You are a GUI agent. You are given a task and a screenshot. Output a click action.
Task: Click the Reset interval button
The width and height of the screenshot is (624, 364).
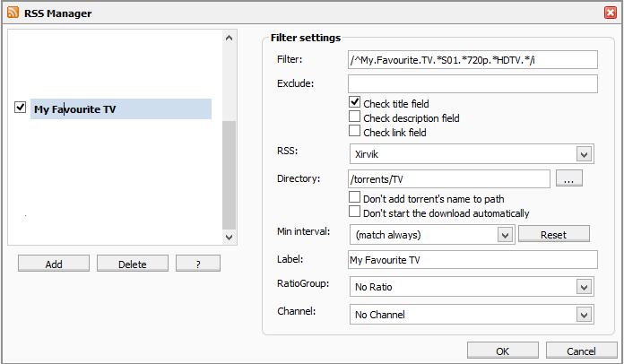(554, 234)
